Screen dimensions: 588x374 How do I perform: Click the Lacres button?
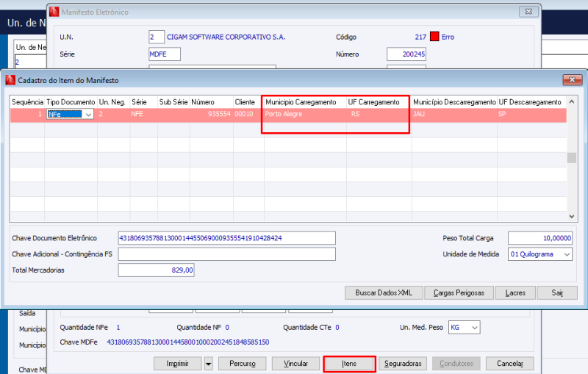[x=515, y=292]
